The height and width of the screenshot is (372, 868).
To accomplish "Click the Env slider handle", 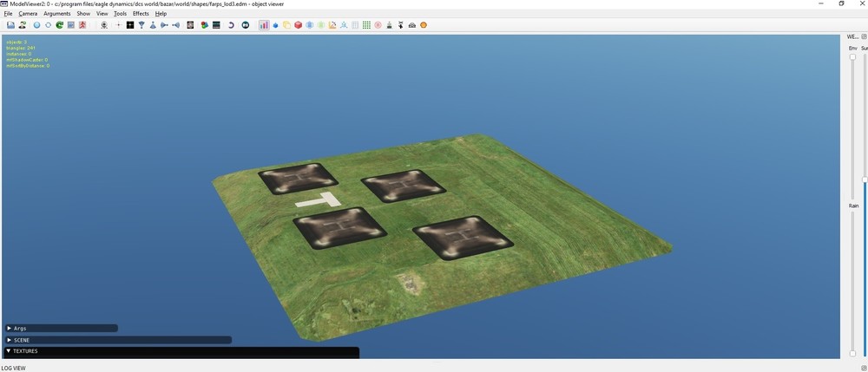I will pyautogui.click(x=852, y=57).
